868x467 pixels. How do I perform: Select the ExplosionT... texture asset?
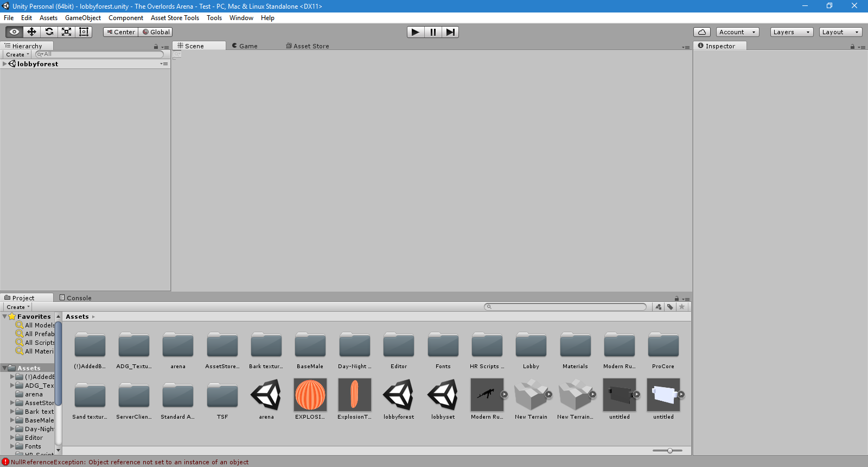[x=354, y=399]
